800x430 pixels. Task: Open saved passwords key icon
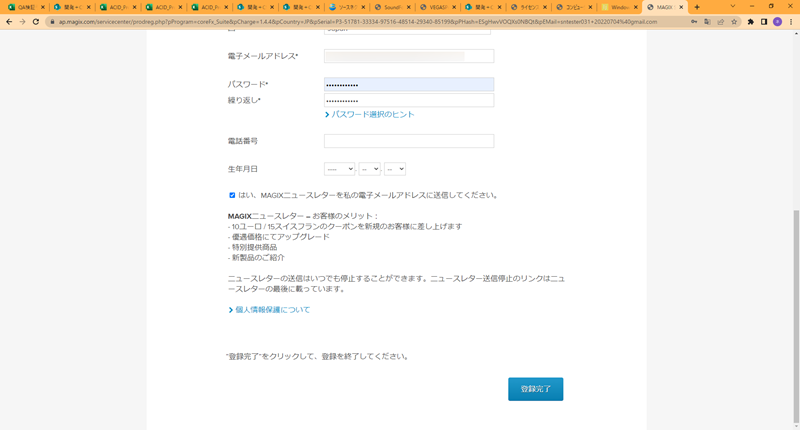[694, 22]
